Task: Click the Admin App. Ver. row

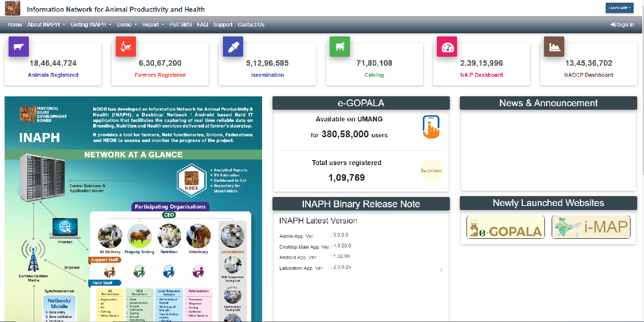Action: pos(314,236)
